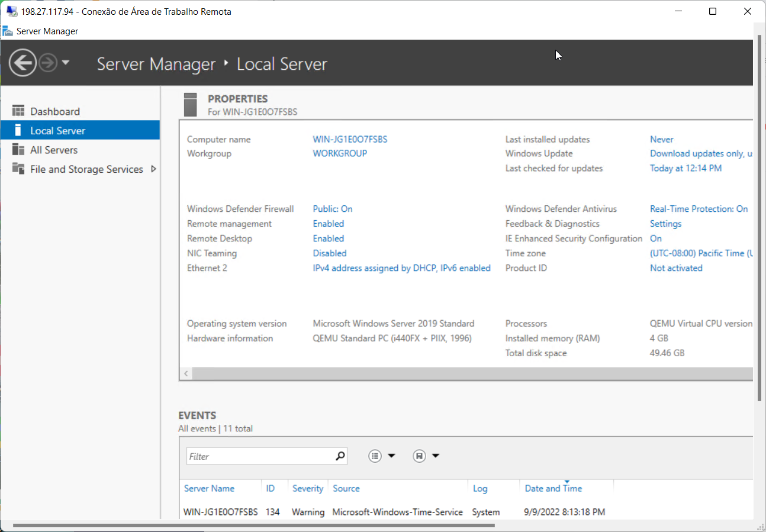Click Today at 12:14 PM link
This screenshot has width=766, height=532.
pyautogui.click(x=685, y=168)
